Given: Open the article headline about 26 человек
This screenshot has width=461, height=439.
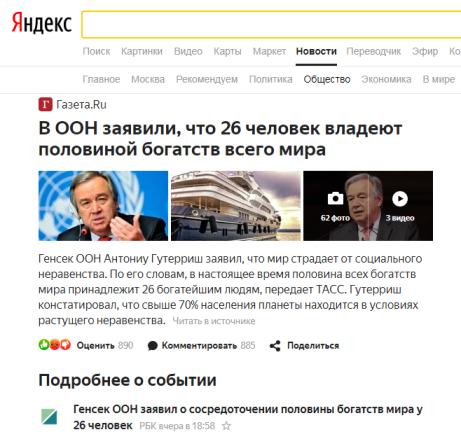Looking at the screenshot, I should tap(220, 138).
